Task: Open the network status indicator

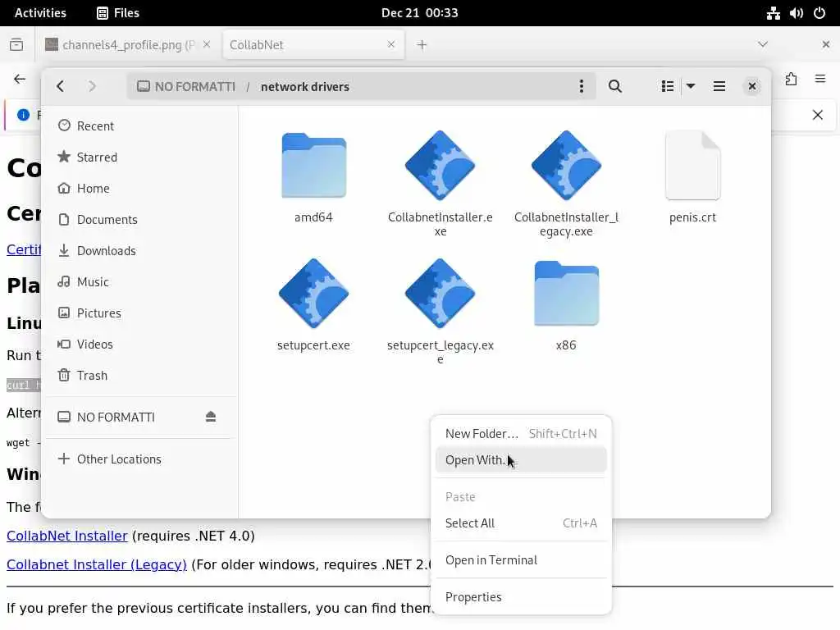Action: click(773, 13)
